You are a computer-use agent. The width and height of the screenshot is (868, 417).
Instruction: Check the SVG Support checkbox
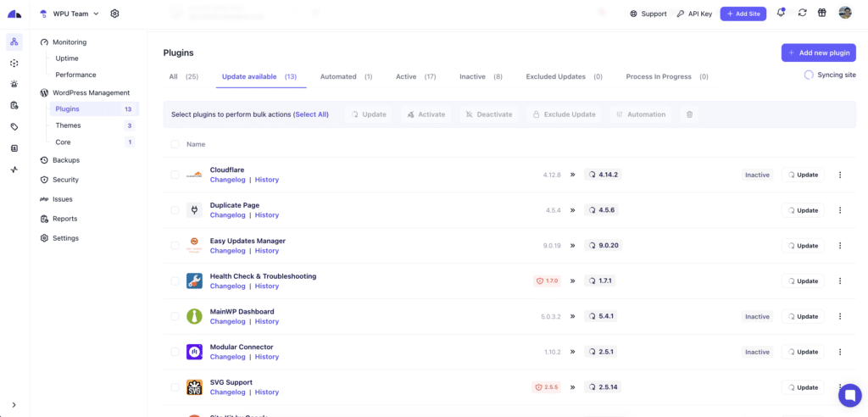click(175, 387)
